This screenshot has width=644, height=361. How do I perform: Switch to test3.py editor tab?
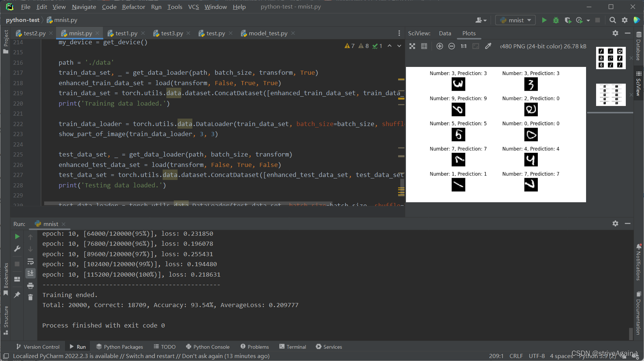172,33
